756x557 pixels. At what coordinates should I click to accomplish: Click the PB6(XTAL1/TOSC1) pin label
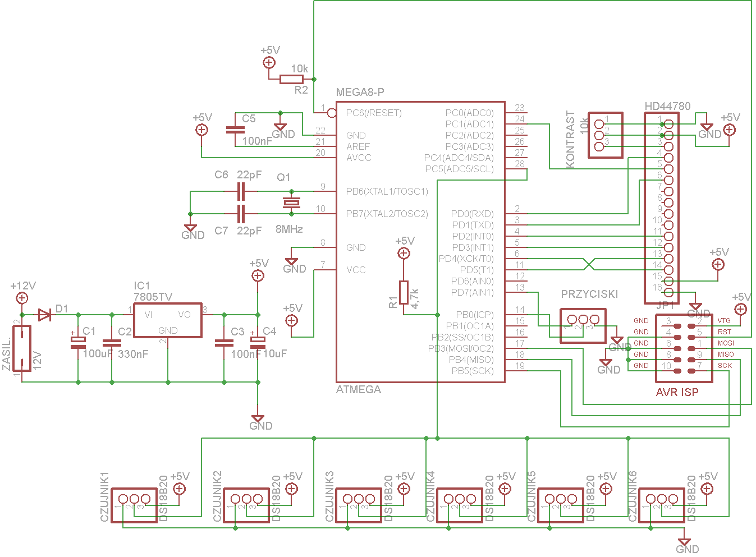[387, 191]
